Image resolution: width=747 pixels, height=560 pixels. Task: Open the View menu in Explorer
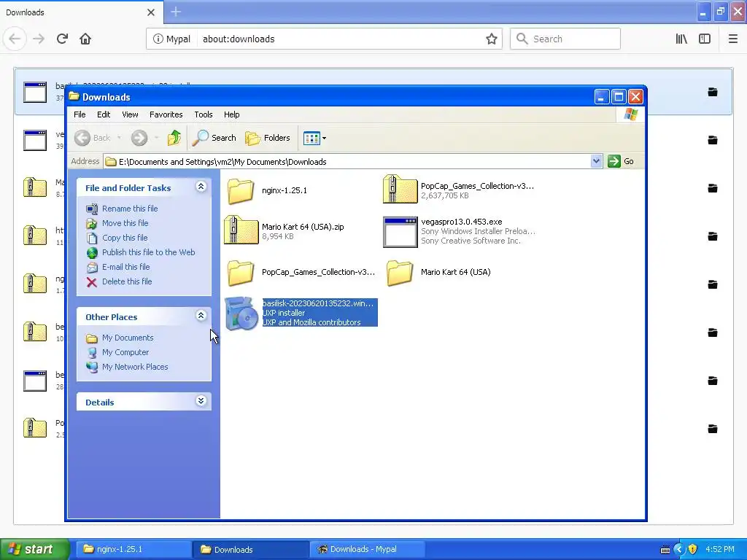pyautogui.click(x=130, y=114)
